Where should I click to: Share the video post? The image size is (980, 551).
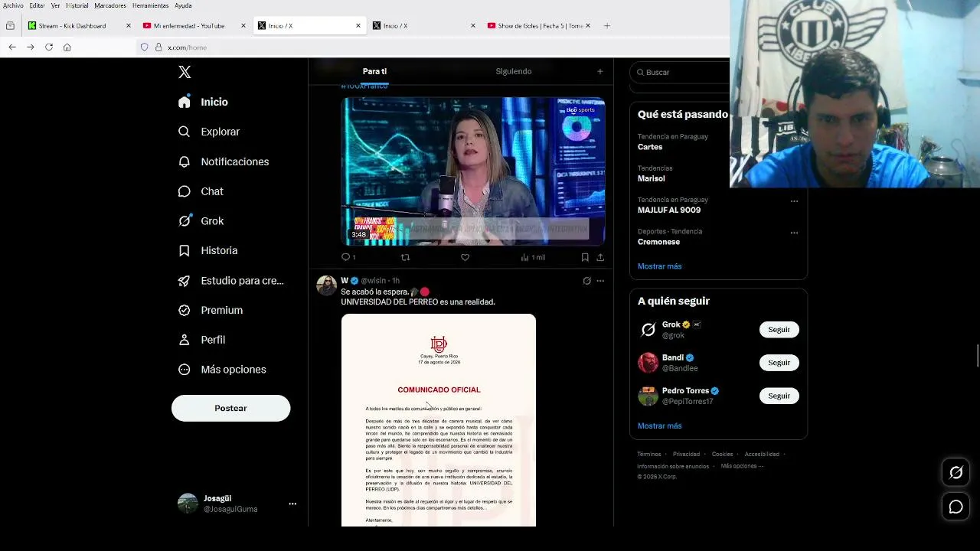click(600, 257)
